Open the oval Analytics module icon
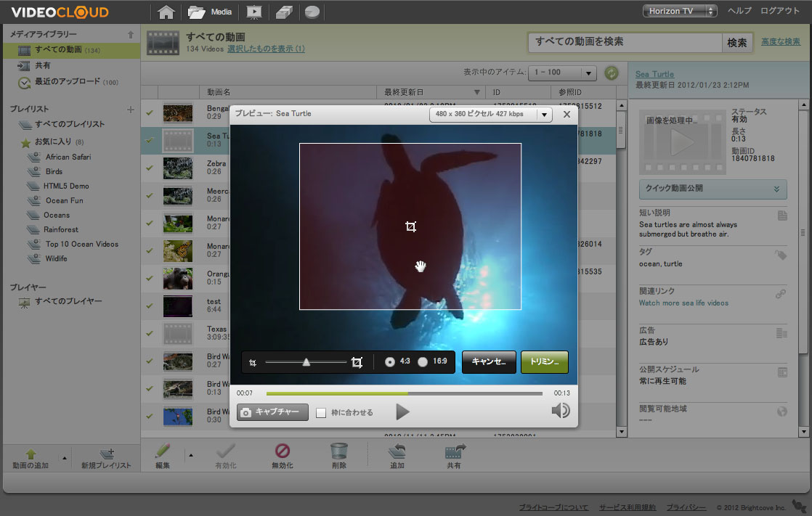The image size is (812, 516). pyautogui.click(x=312, y=12)
